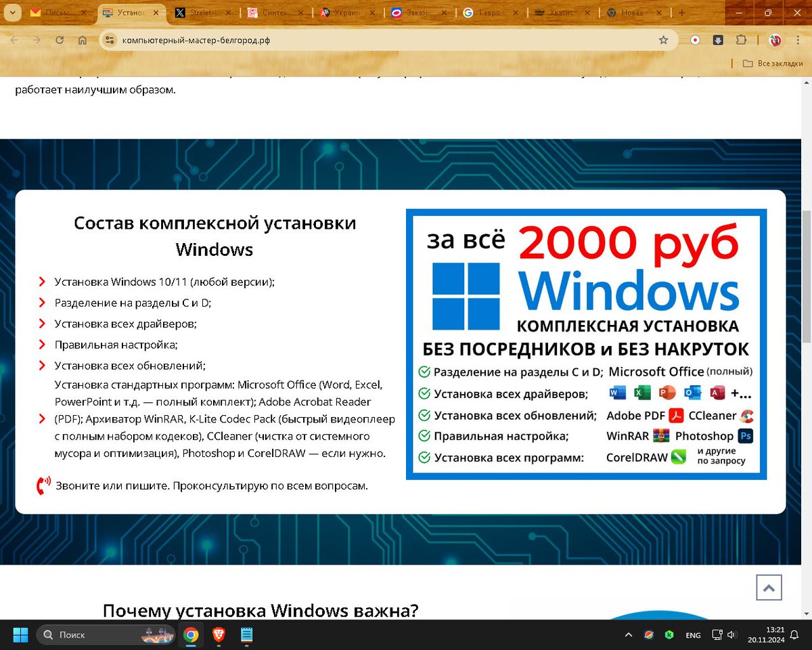Click 'БЕЗ ПОСРЕДНИКОВ и БЕЗ НАКРУТОК' banner text
Image resolution: width=812 pixels, height=650 pixels.
pos(586,349)
